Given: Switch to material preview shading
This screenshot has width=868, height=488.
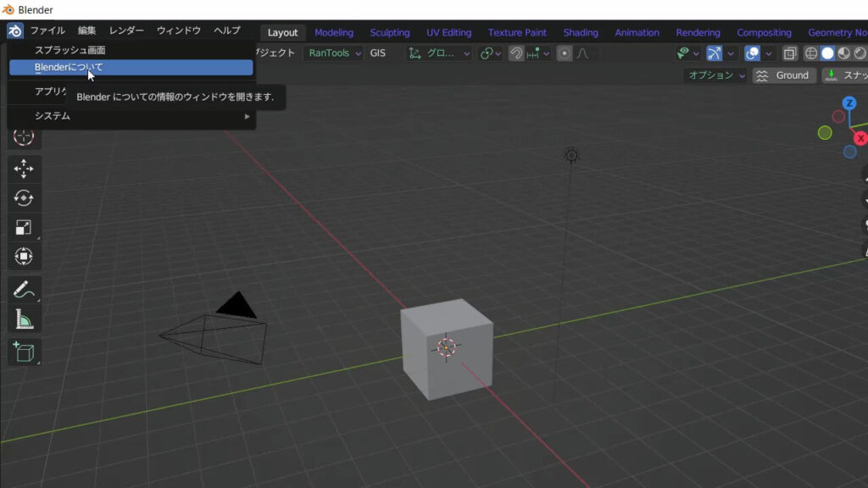Looking at the screenshot, I should [x=843, y=53].
